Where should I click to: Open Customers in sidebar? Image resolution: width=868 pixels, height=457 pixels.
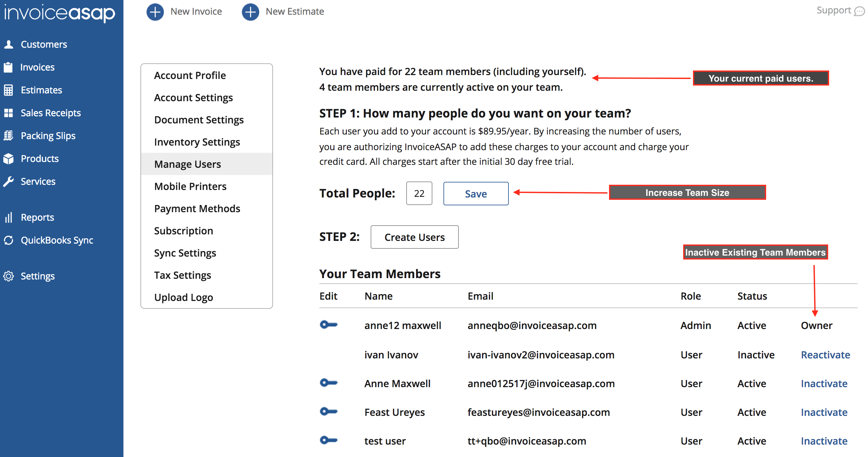pos(44,44)
